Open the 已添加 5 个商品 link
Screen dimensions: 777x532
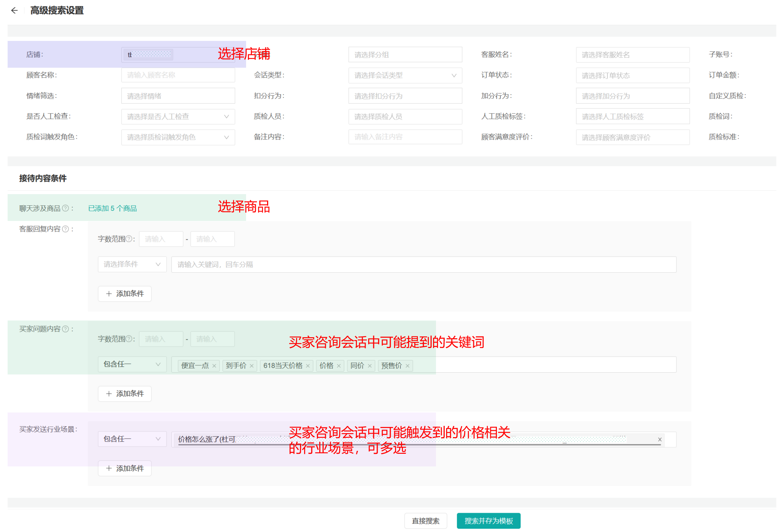[x=112, y=208]
